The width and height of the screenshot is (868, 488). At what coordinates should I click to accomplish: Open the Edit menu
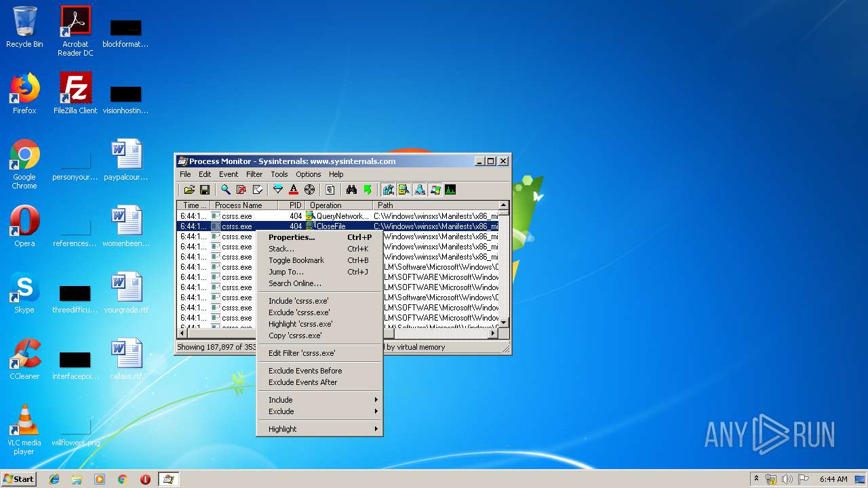[x=205, y=174]
